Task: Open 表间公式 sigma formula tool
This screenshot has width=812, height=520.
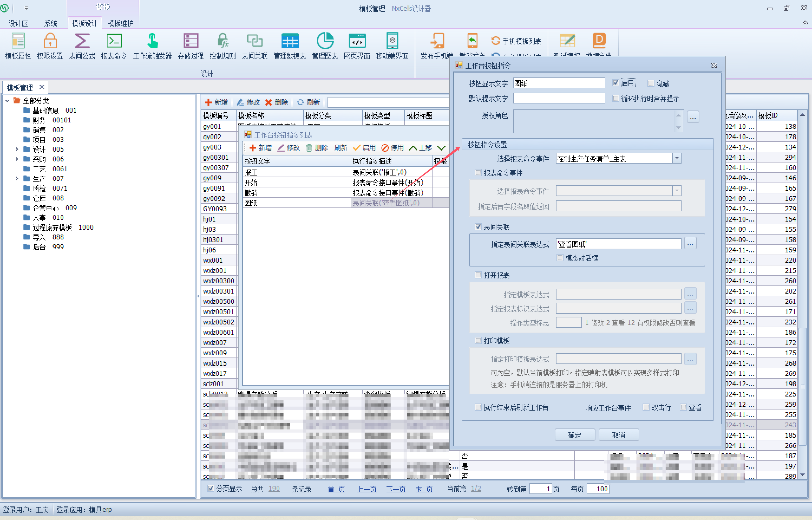Action: click(82, 41)
